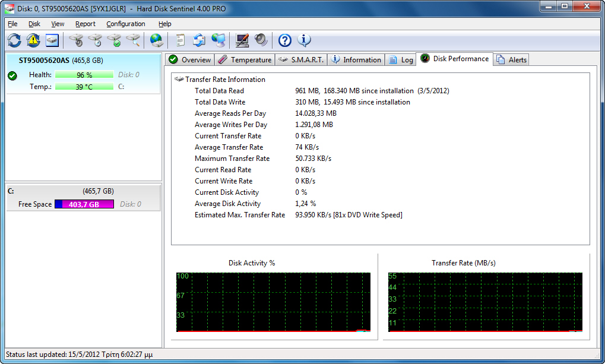Click the 39 °C temperature bar
This screenshot has height=364, width=605.
click(x=84, y=87)
